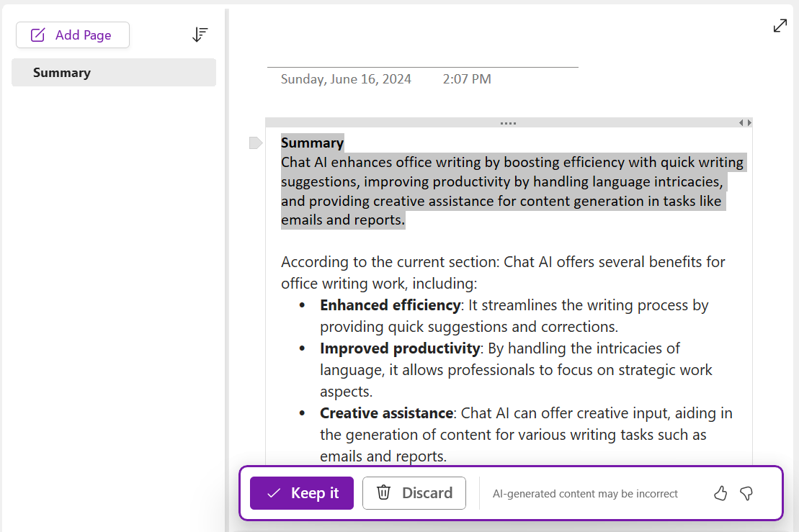This screenshot has height=532, width=799.
Task: Click the AI-generated content disclaimer text
Action: tap(586, 494)
